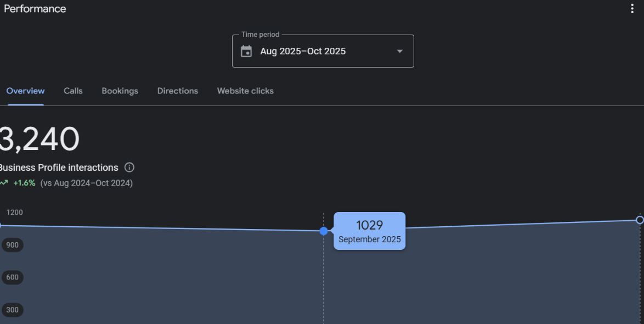Click the 600 y-axis label
The height and width of the screenshot is (324, 644).
[x=12, y=277]
